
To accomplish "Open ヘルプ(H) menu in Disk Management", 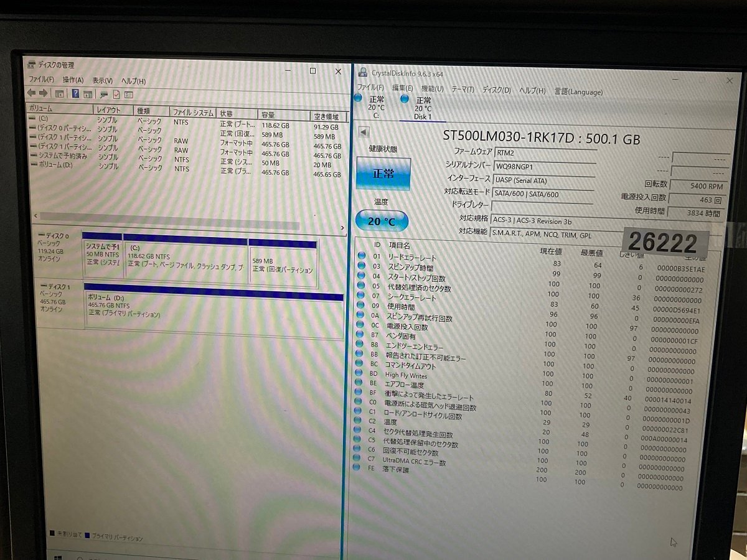I will click(133, 81).
